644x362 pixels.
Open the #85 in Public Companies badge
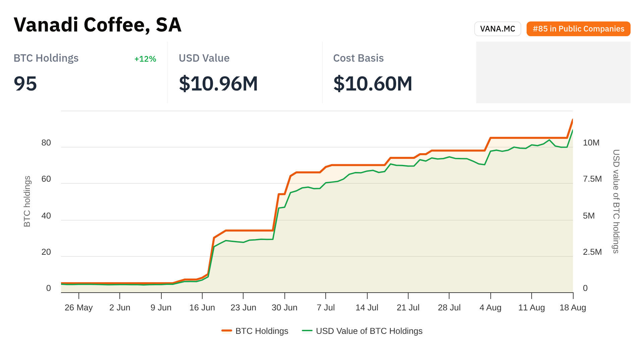578,29
